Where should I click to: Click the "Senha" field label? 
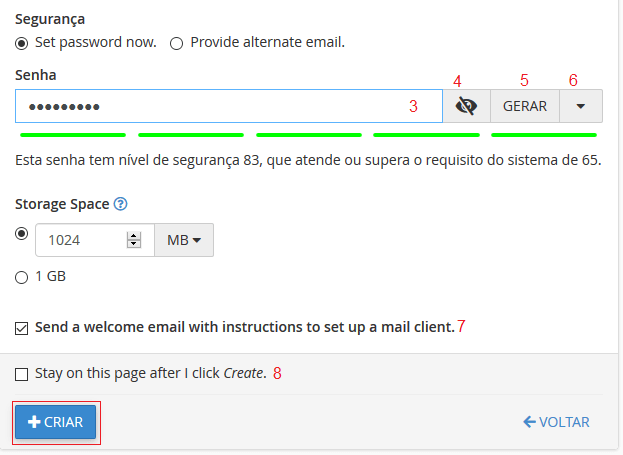tap(36, 75)
